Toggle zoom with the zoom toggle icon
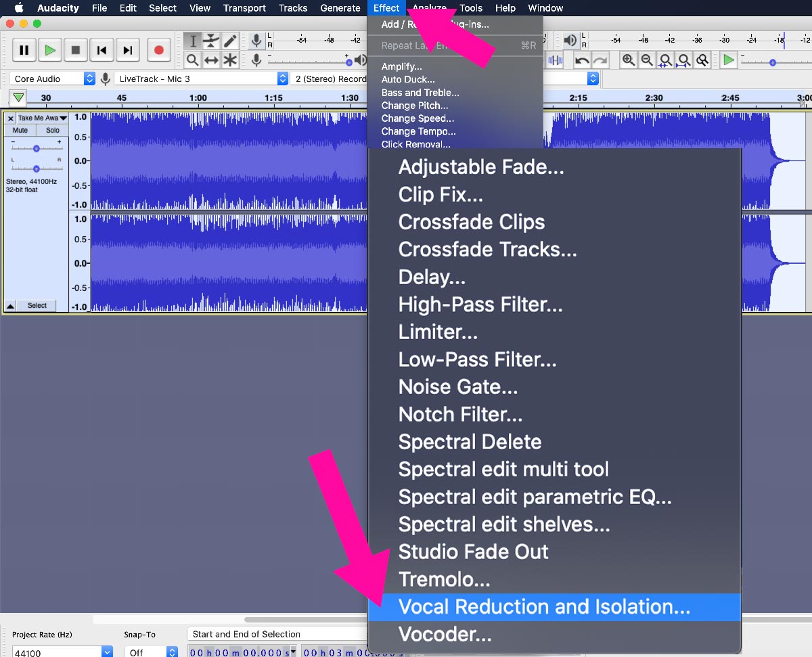The image size is (812, 657). pos(702,60)
